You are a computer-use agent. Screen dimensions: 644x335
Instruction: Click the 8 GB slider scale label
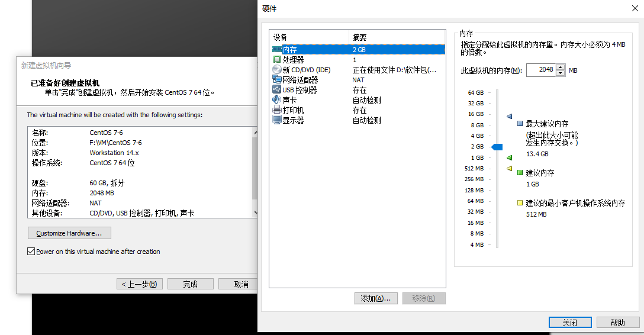click(477, 125)
